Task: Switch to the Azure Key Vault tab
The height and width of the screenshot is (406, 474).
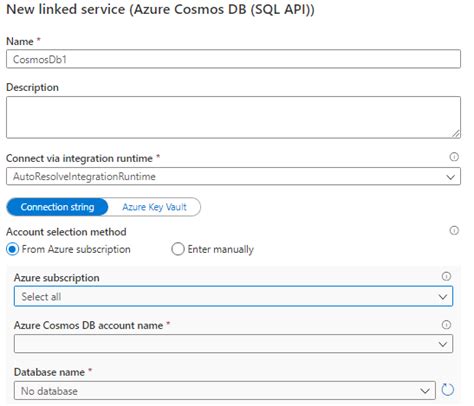Action: [x=154, y=207]
